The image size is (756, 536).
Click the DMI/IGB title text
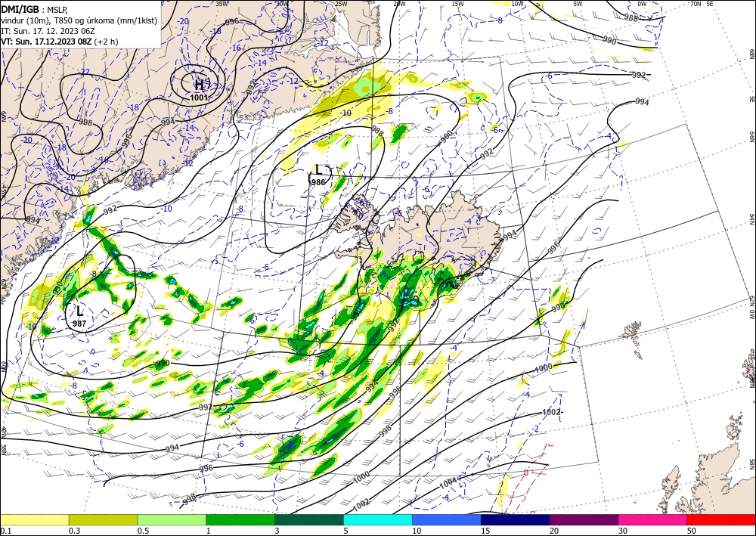[20, 8]
